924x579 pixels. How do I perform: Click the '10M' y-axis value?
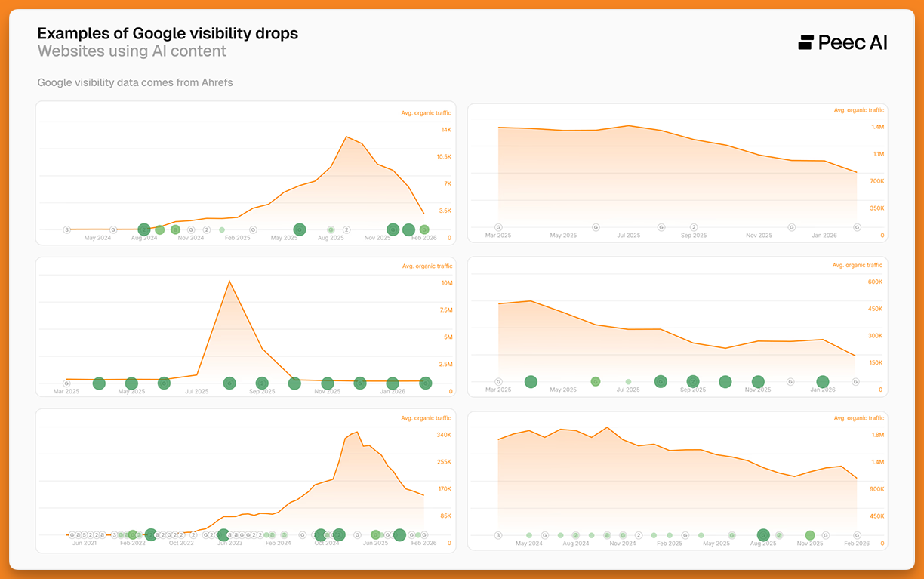click(446, 283)
